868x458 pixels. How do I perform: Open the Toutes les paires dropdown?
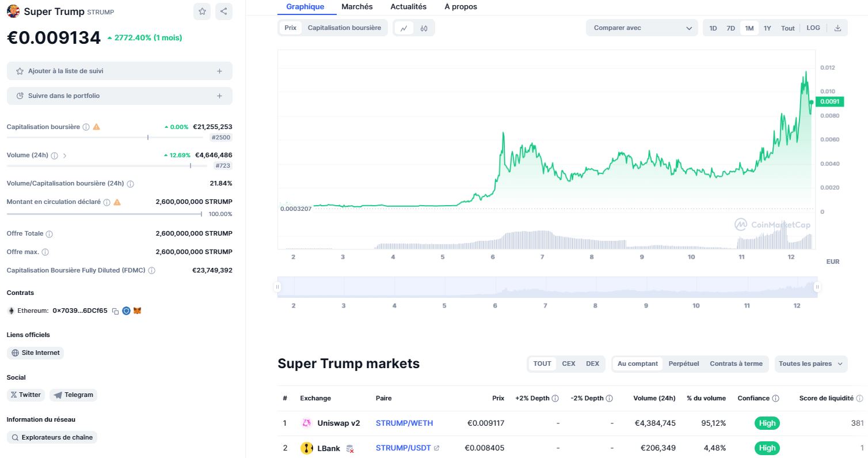click(810, 364)
